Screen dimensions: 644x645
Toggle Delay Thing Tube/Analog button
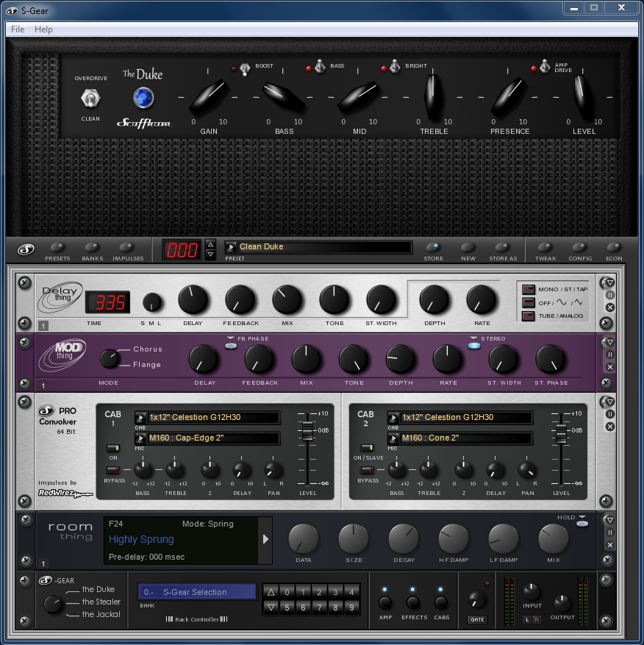(x=529, y=316)
